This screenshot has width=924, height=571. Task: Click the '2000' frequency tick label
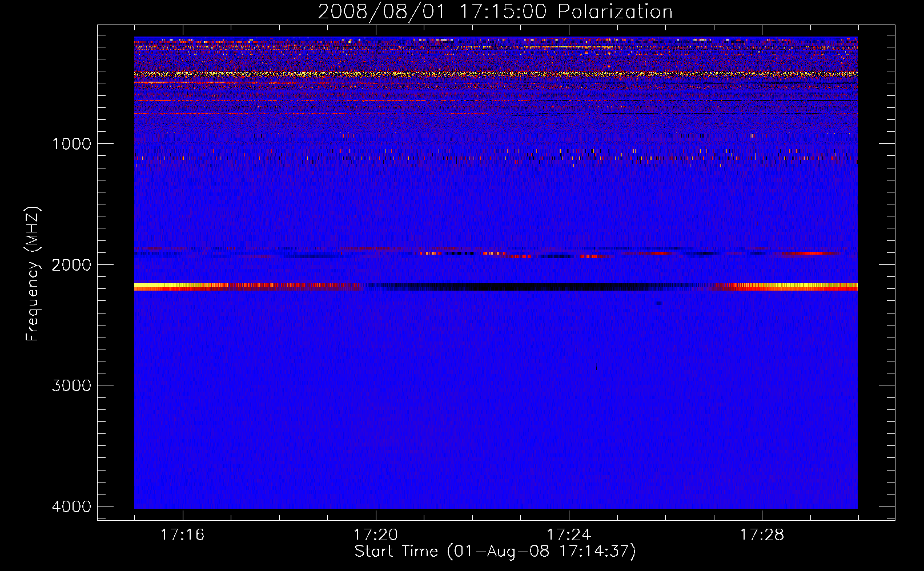[71, 265]
